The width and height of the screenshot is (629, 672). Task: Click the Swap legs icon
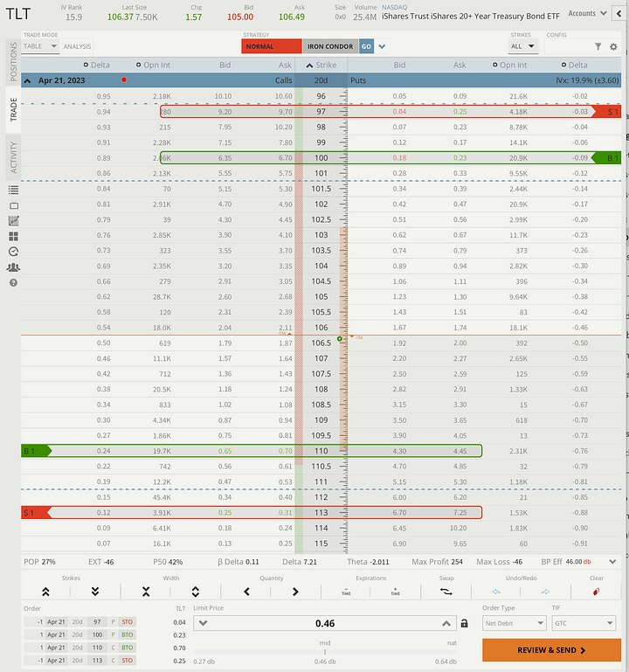pos(446,592)
